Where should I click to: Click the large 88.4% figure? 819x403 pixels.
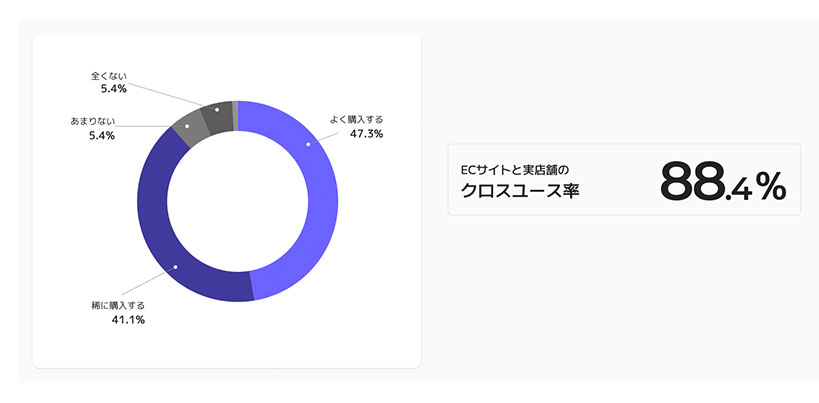coord(723,181)
